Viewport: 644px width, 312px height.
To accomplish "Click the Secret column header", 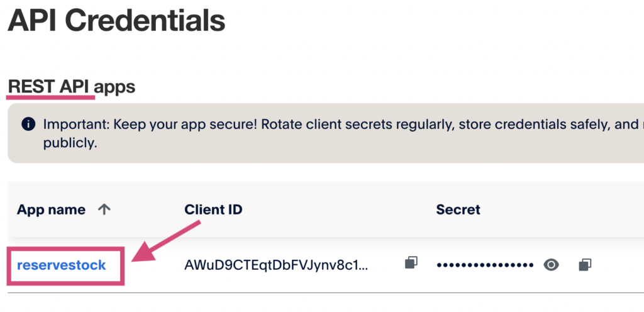I will (x=458, y=210).
